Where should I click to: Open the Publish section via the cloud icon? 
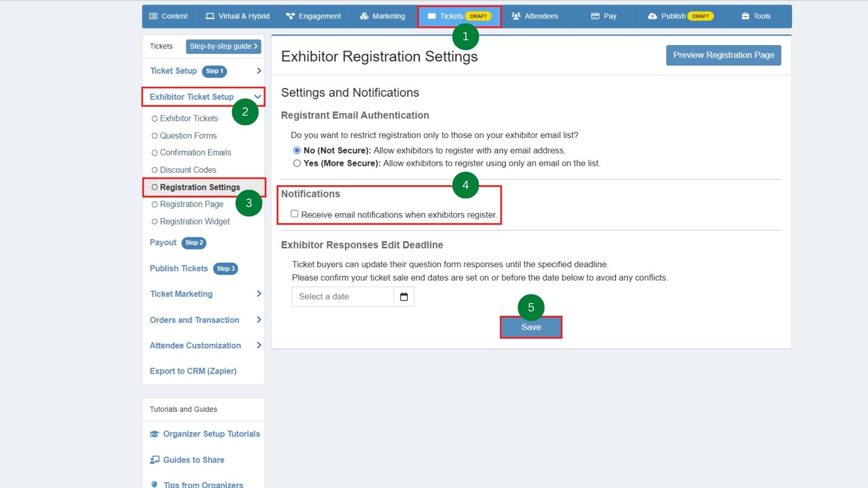[652, 16]
